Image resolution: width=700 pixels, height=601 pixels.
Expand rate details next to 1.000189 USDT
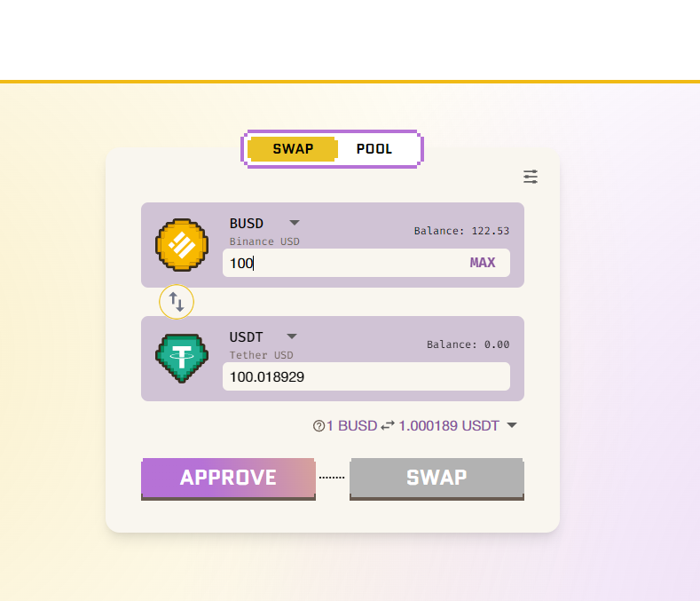pyautogui.click(x=512, y=425)
